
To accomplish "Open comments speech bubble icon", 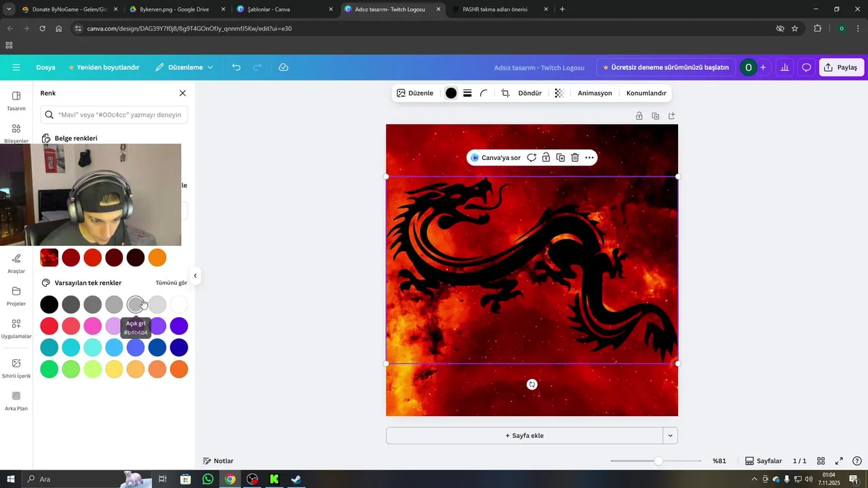I will [806, 67].
